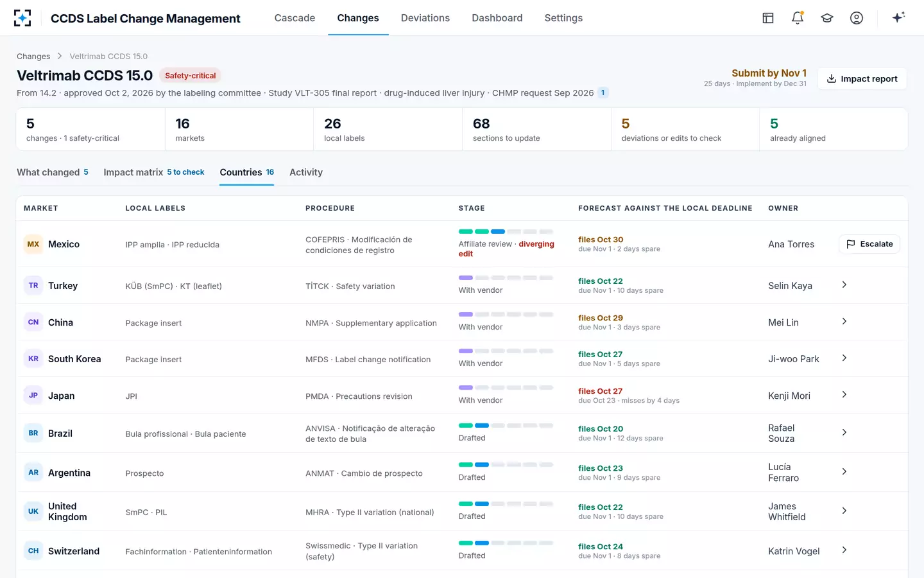Open the Deviations tab
The width and height of the screenshot is (924, 578).
tap(425, 18)
